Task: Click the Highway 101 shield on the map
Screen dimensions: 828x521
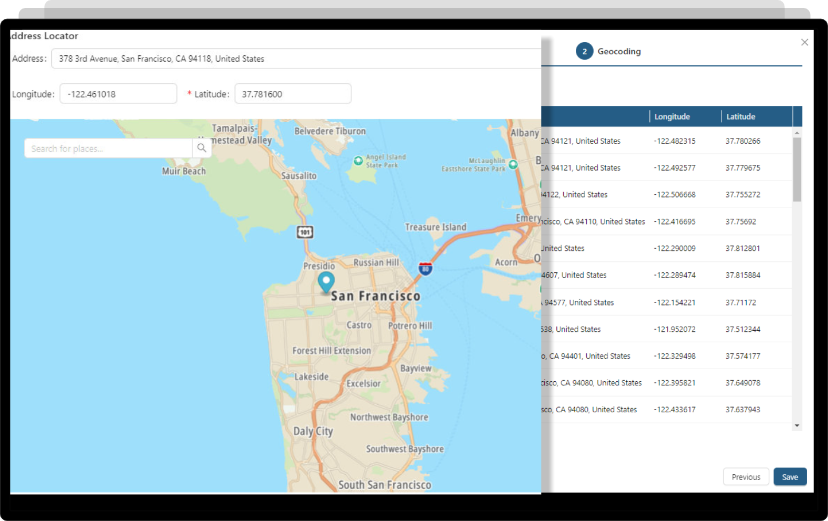Action: click(x=305, y=232)
